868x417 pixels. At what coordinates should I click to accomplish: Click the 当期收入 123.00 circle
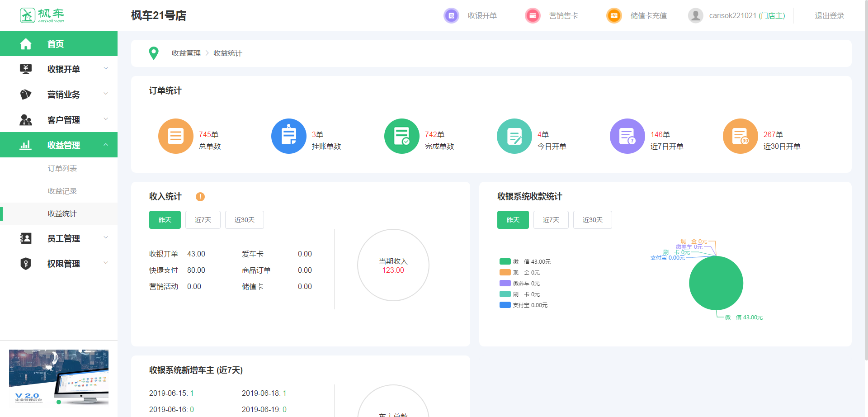(393, 265)
